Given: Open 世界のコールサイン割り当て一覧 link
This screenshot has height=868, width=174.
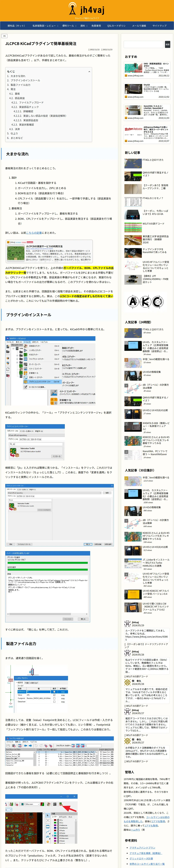Looking at the screenshot, I should [x=147, y=864].
